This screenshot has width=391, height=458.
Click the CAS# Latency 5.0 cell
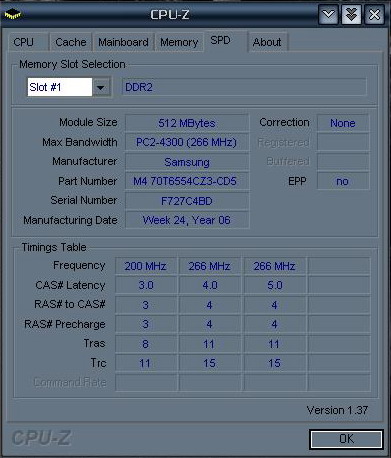(x=275, y=285)
